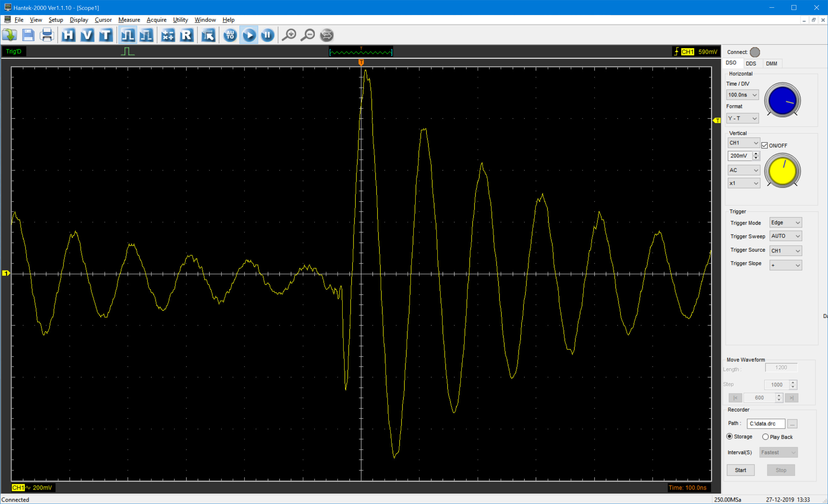Open the Display menu
The image size is (828, 504).
(x=79, y=20)
